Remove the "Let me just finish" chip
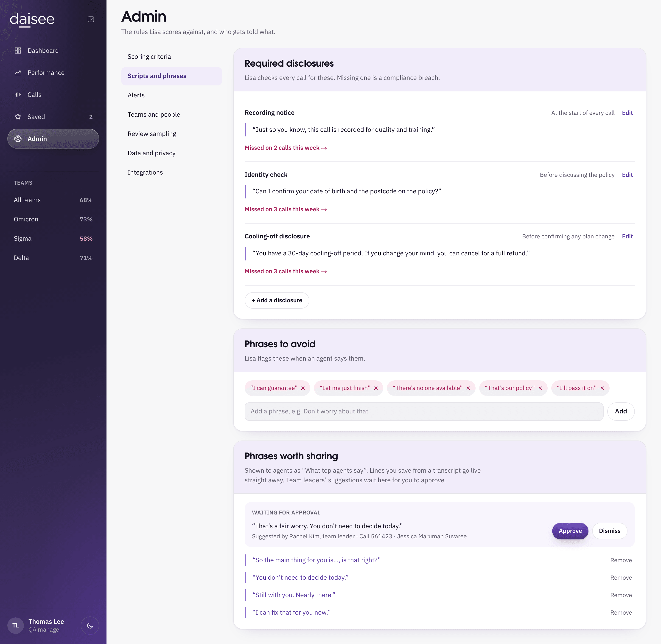 point(376,388)
